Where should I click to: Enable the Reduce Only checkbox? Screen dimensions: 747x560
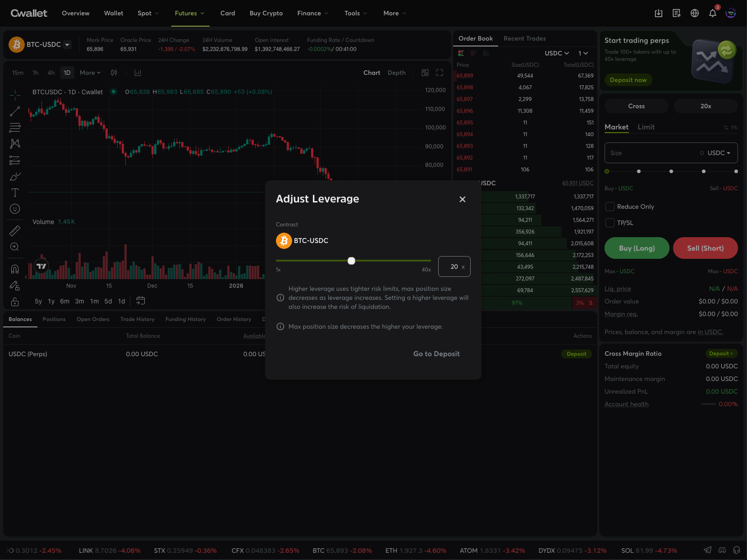click(x=610, y=207)
